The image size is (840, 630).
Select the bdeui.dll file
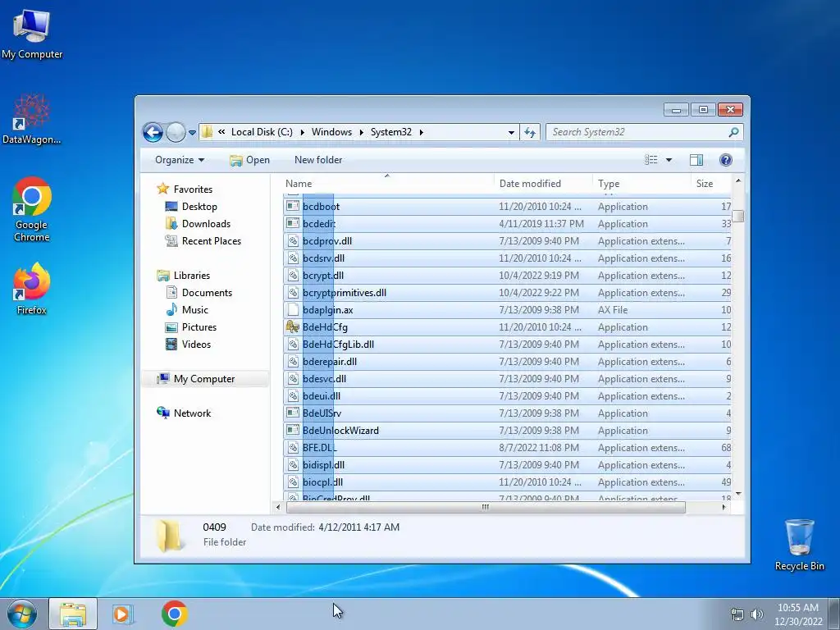tap(507, 396)
